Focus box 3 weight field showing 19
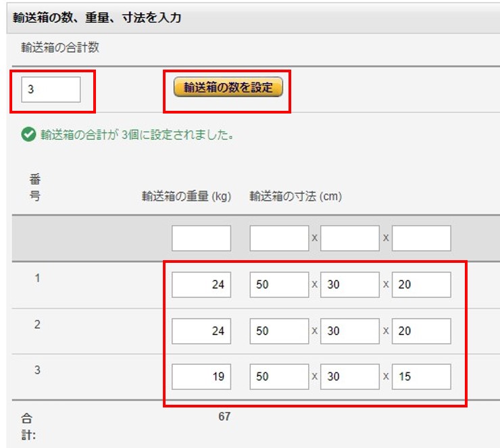The width and height of the screenshot is (500, 448). pyautogui.click(x=201, y=376)
